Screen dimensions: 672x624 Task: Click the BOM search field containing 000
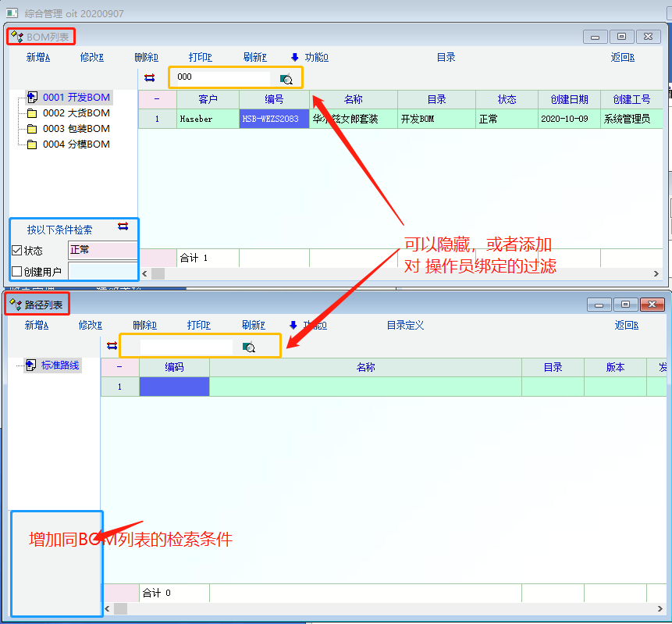pos(220,77)
